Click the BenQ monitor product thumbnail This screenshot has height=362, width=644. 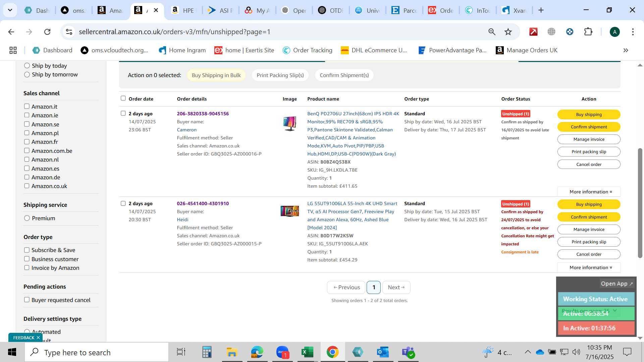pyautogui.click(x=289, y=123)
